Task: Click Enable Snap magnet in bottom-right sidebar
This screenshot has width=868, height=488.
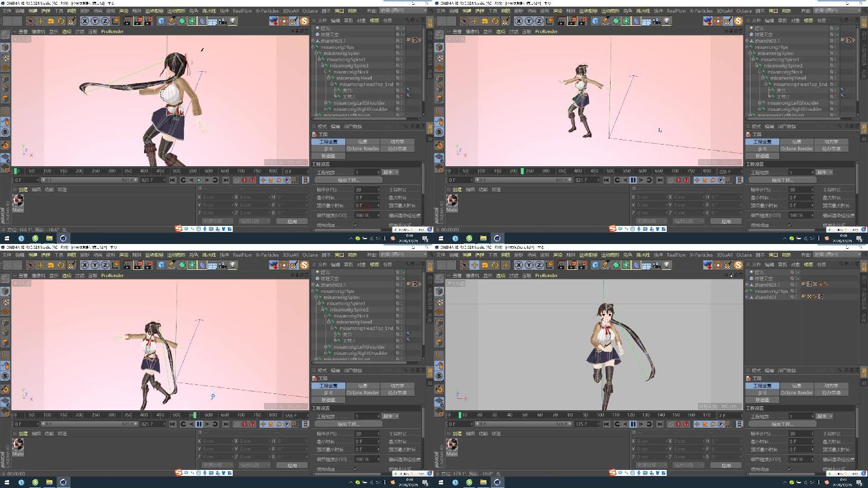Action: (x=439, y=389)
